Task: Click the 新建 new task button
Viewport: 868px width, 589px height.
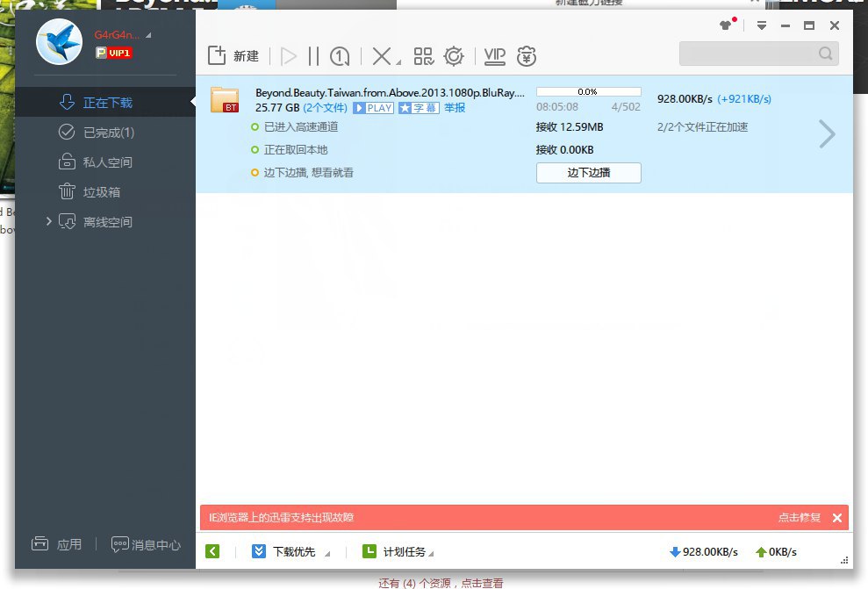Action: point(233,56)
